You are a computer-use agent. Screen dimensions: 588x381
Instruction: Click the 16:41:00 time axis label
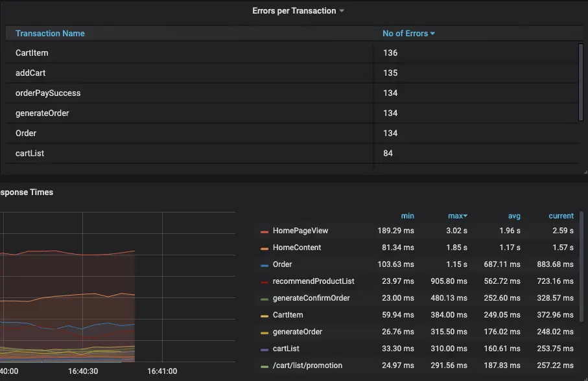pyautogui.click(x=162, y=371)
